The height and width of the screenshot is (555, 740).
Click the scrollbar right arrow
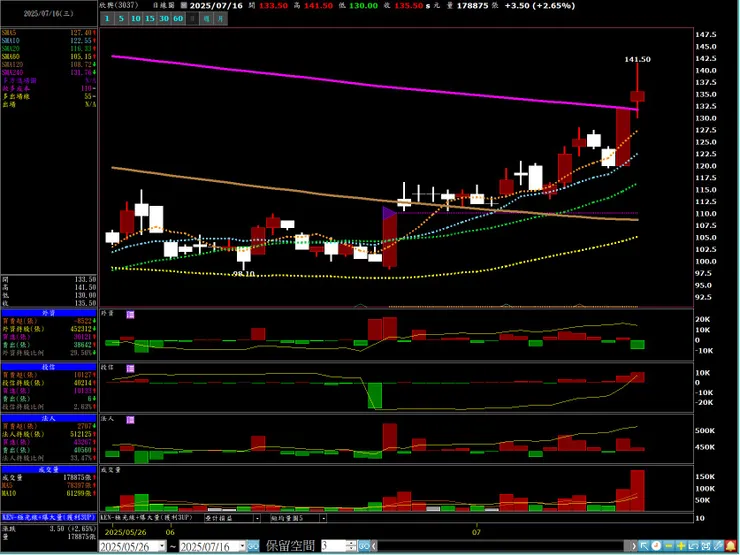click(633, 547)
